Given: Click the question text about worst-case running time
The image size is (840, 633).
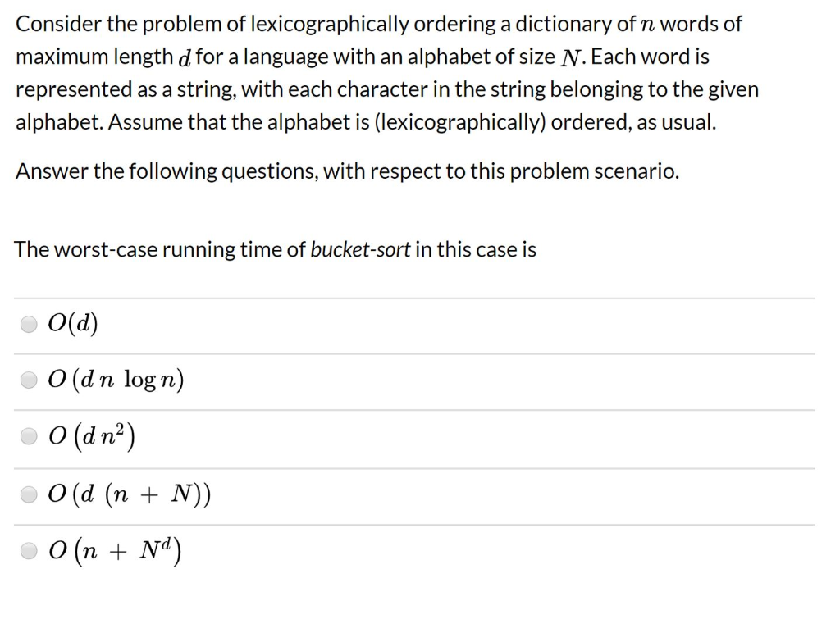Looking at the screenshot, I should click(x=274, y=249).
